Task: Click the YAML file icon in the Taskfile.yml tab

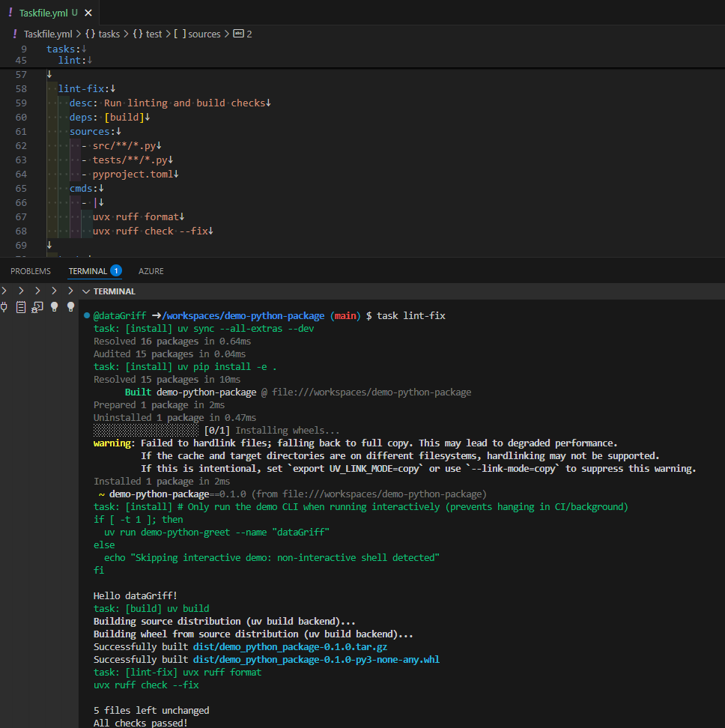Action: tap(10, 13)
